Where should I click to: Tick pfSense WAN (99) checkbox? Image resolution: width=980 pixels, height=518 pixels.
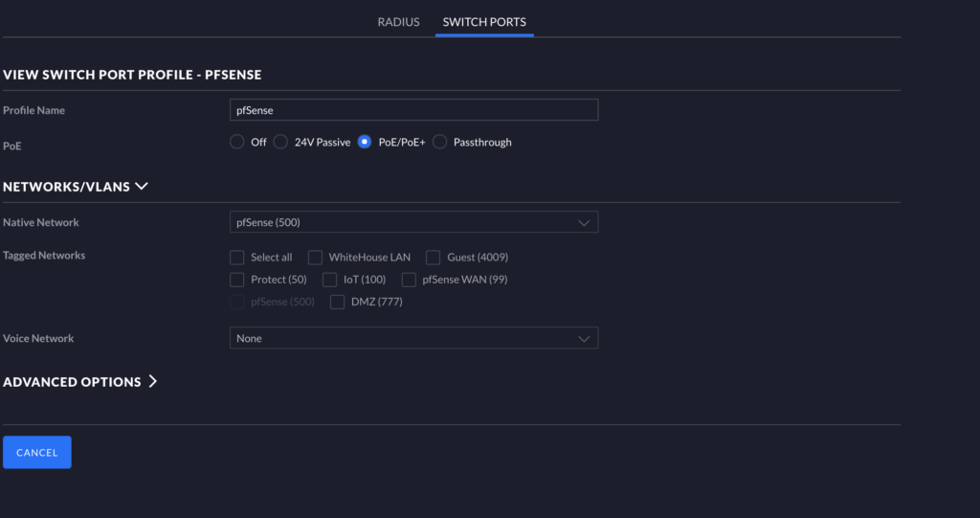[409, 280]
